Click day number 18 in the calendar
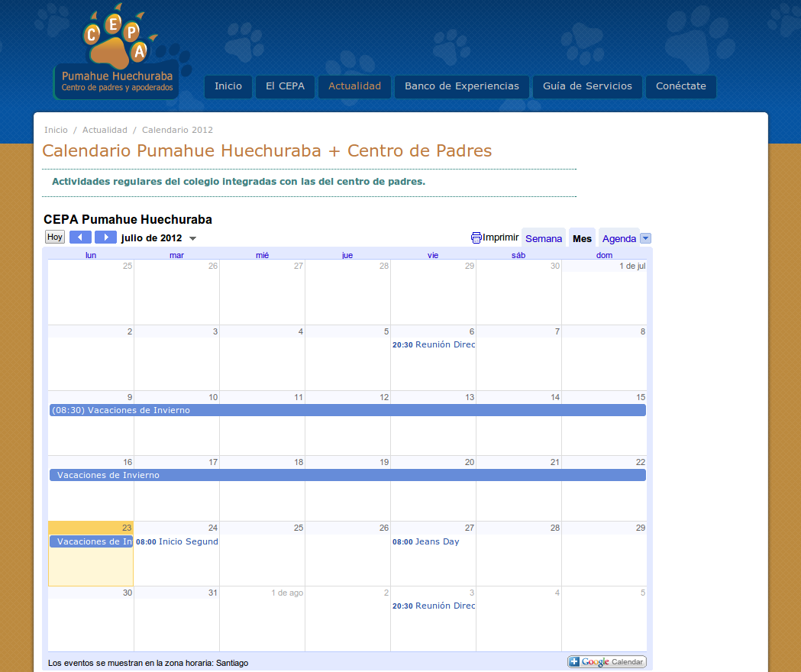The height and width of the screenshot is (672, 801). click(x=299, y=462)
